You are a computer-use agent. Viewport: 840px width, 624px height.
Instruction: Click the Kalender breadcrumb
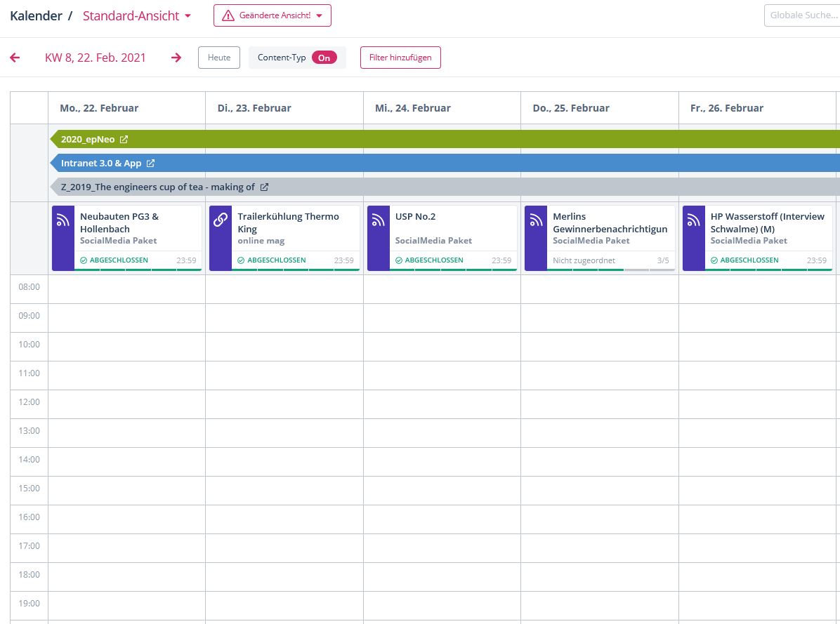pos(35,15)
